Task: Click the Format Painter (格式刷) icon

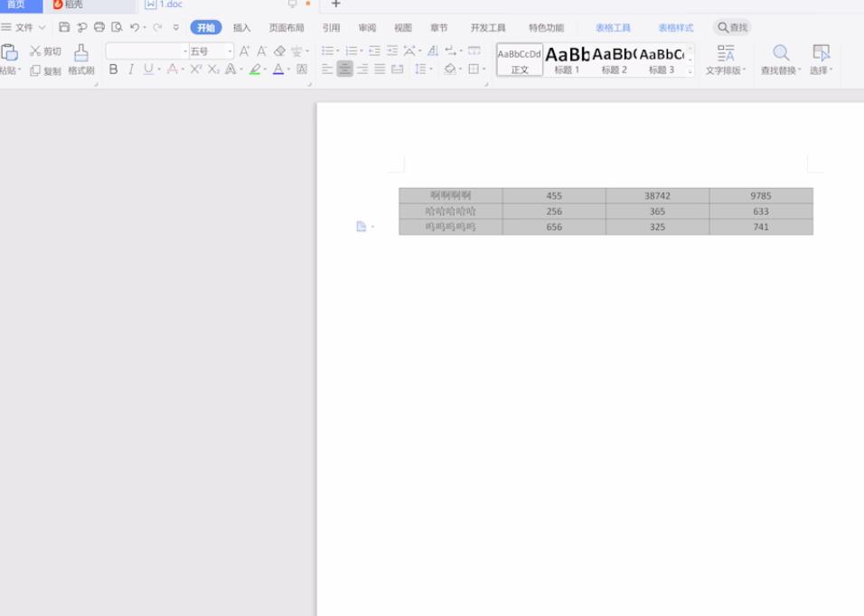Action: pos(81,53)
